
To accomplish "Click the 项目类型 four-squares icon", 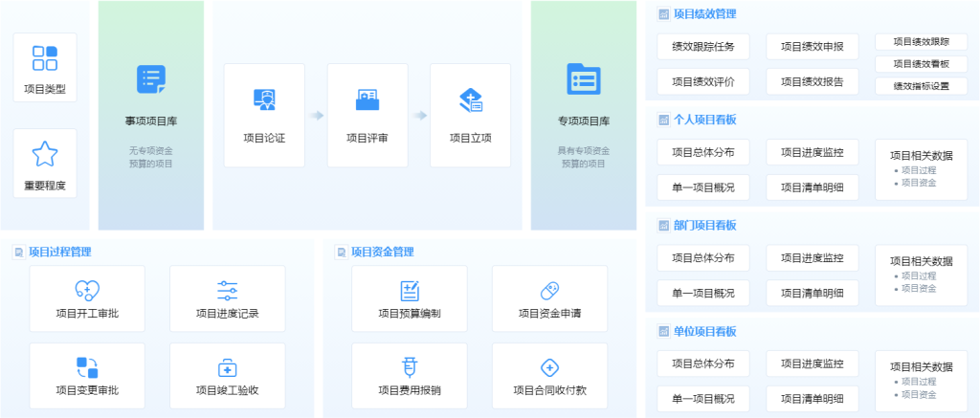I will 45,58.
